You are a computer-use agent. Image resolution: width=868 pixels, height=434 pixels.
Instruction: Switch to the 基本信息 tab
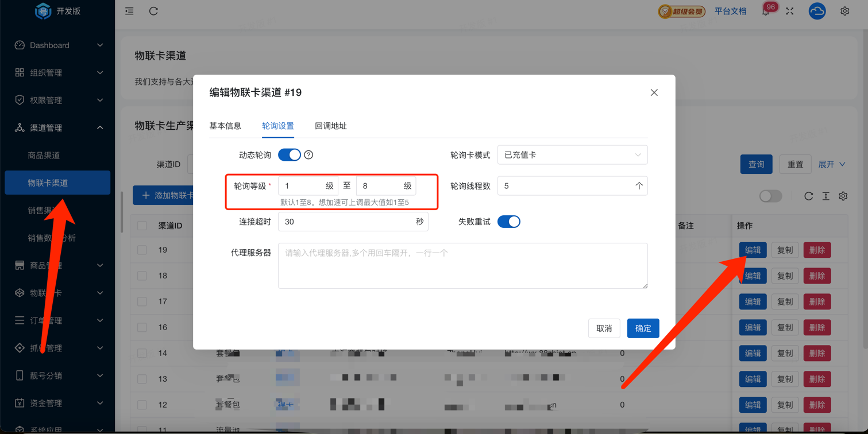[225, 126]
